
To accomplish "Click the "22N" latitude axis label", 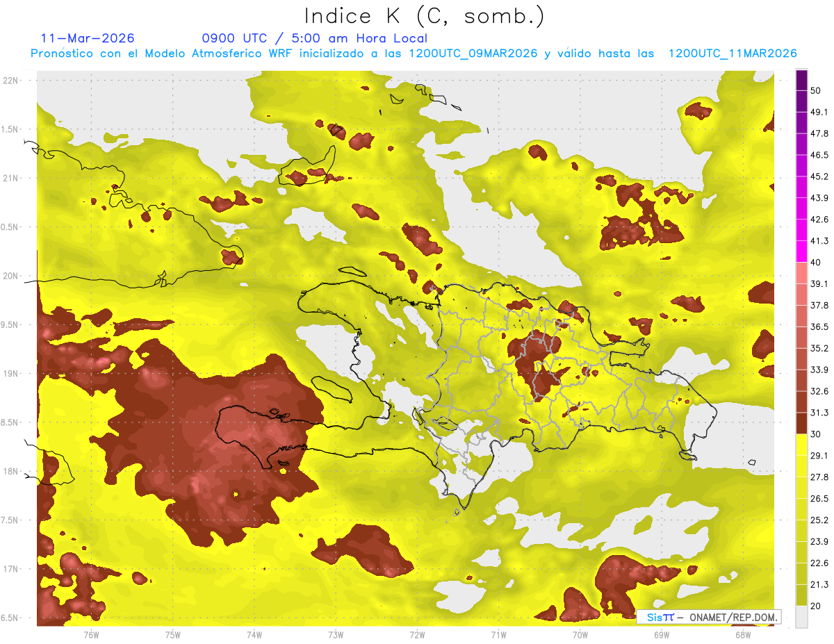I will [12, 81].
